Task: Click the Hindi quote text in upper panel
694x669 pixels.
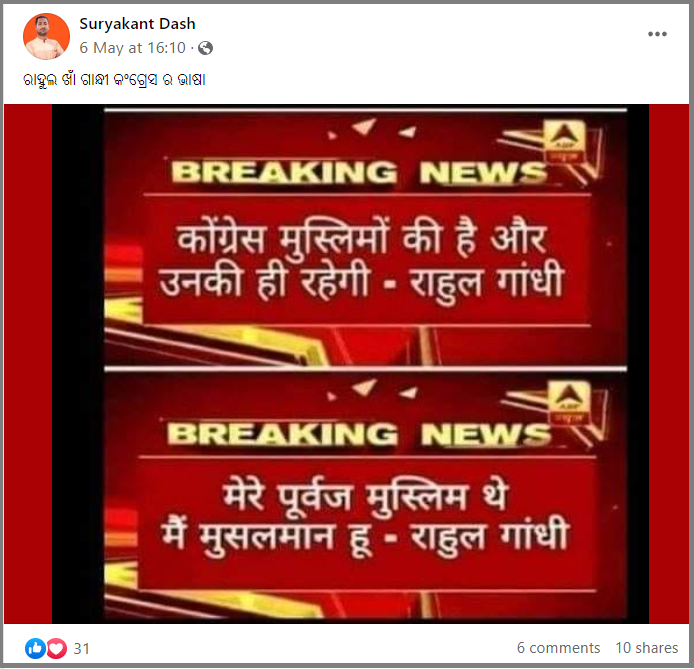Action: click(x=362, y=261)
